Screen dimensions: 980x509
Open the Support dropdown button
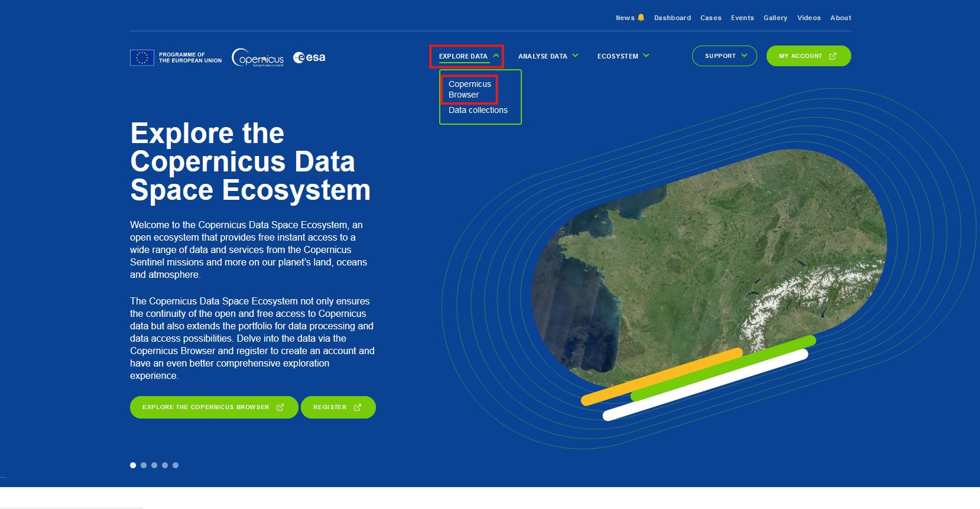(x=724, y=56)
